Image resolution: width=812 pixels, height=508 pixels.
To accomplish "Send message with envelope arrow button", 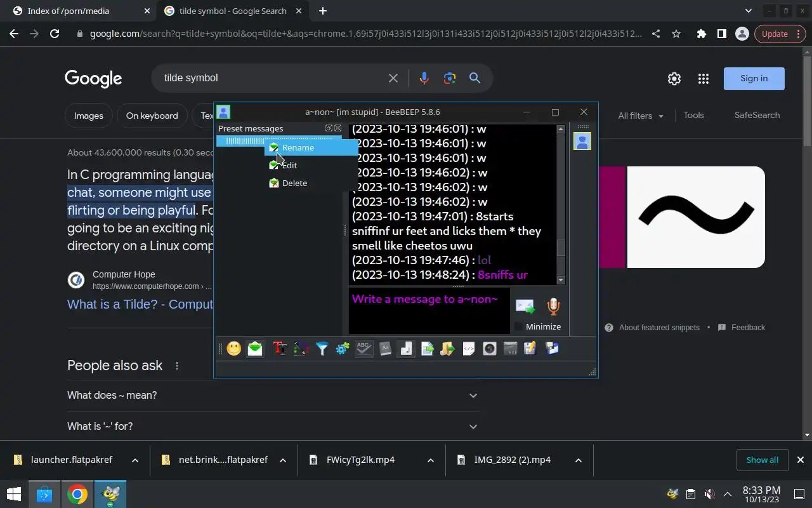I will point(525,307).
